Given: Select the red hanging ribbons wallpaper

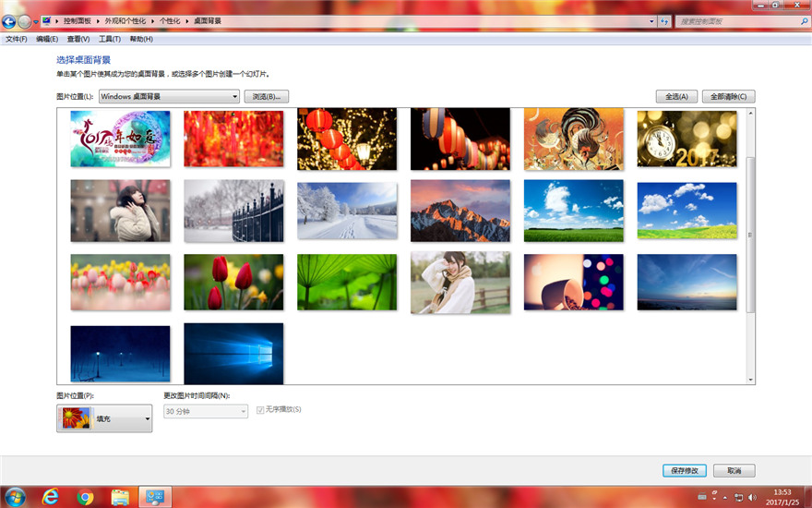Looking at the screenshot, I should 233,139.
